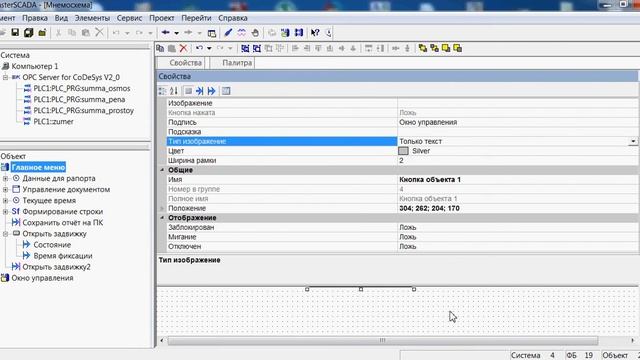Open the Правка menu
The width and height of the screenshot is (640, 360).
[35, 18]
